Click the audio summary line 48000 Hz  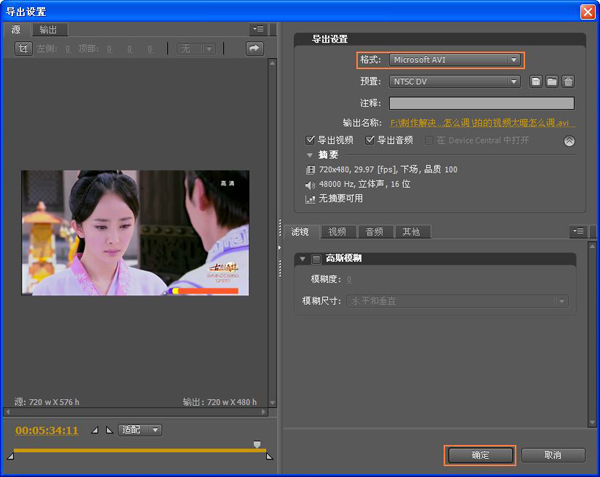(x=364, y=184)
